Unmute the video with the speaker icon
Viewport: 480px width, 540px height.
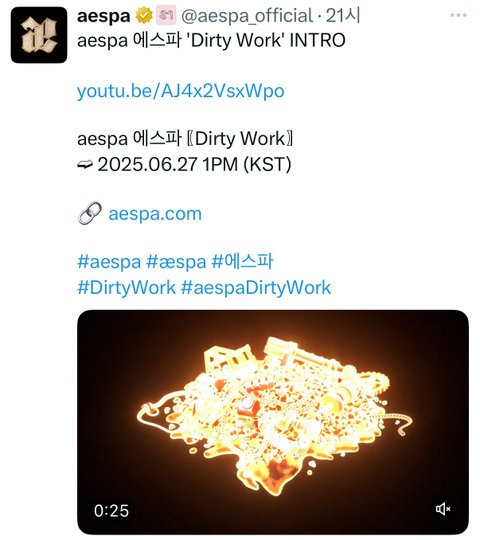click(443, 509)
